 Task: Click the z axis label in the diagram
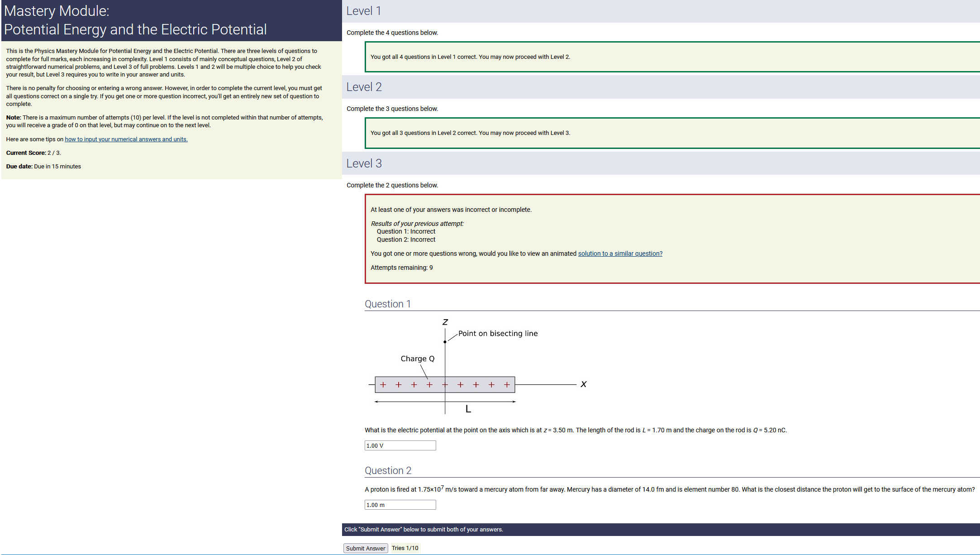click(x=445, y=322)
